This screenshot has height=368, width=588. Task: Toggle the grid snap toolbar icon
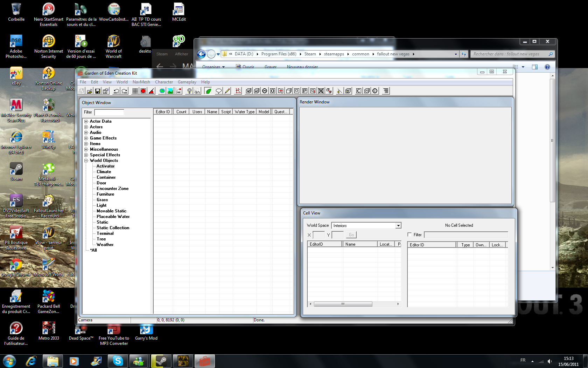(x=135, y=91)
